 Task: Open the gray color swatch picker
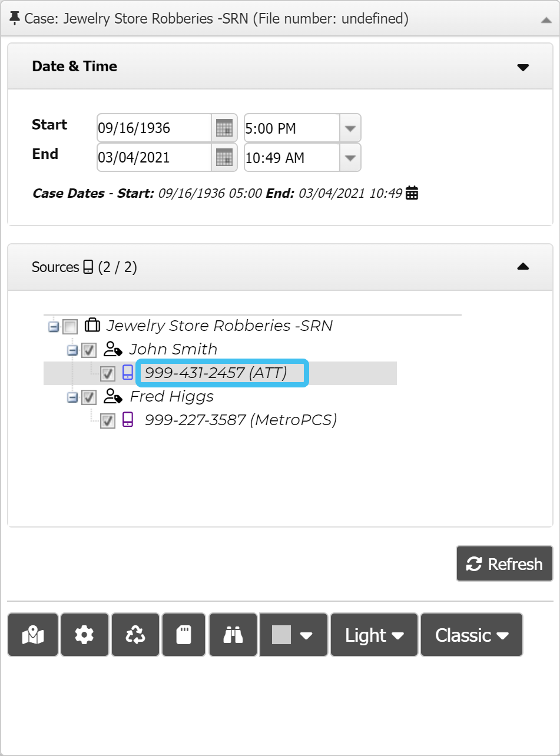click(293, 635)
